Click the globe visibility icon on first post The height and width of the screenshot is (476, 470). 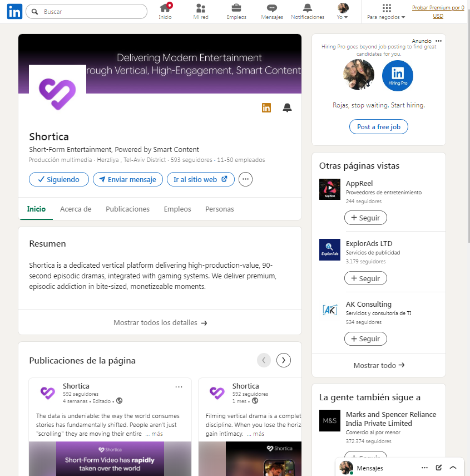tap(120, 401)
